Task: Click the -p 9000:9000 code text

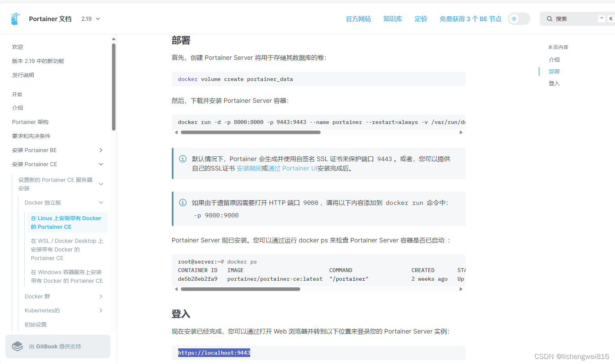Action: [x=216, y=215]
